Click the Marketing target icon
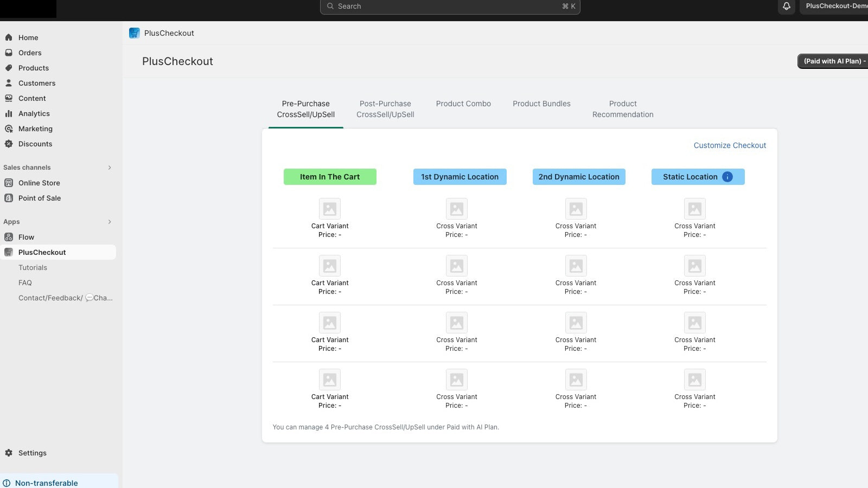 point(9,129)
